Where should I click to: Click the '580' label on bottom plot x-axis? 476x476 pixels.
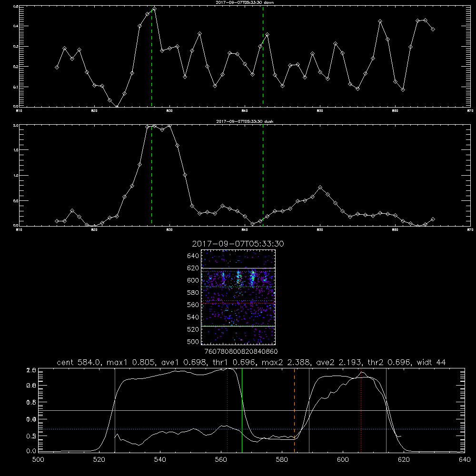(x=282, y=460)
